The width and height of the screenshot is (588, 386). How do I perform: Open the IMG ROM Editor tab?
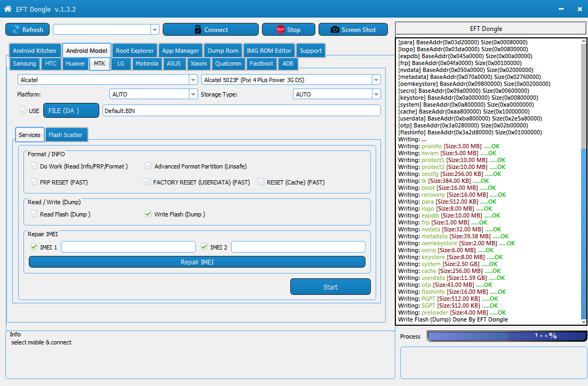pyautogui.click(x=269, y=51)
